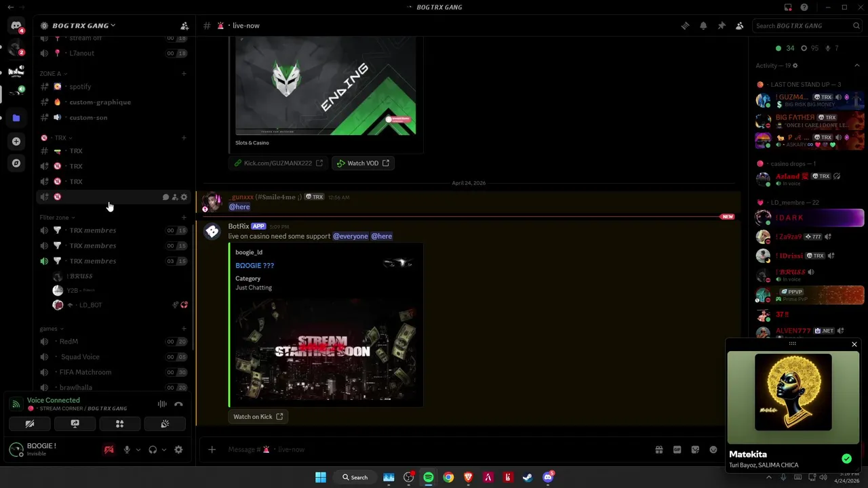Image resolution: width=868 pixels, height=488 pixels.
Task: Open the Discord inbox icon
Action: click(x=788, y=7)
